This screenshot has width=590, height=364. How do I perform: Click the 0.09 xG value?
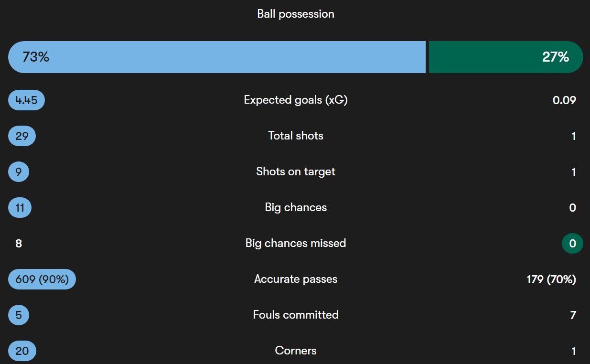coord(564,100)
